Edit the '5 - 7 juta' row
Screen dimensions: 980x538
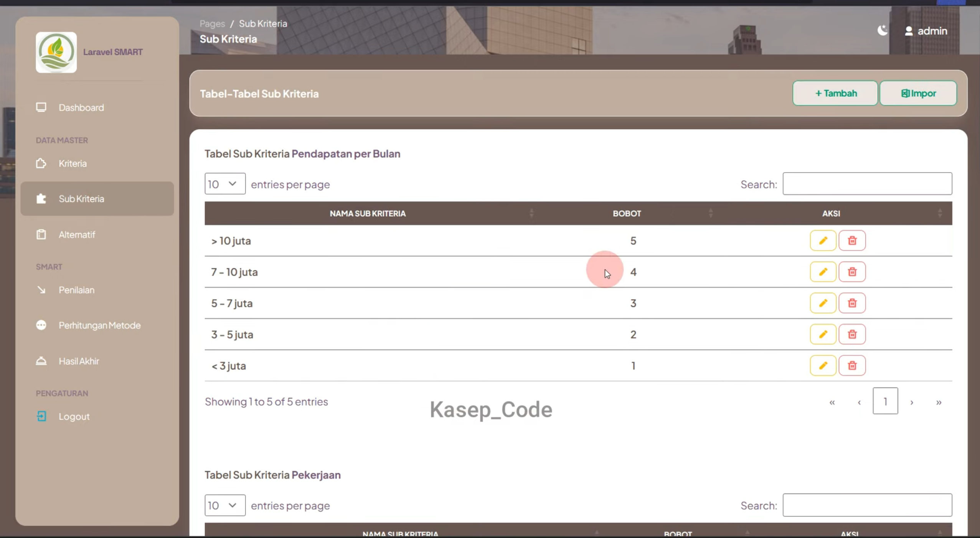[823, 303]
